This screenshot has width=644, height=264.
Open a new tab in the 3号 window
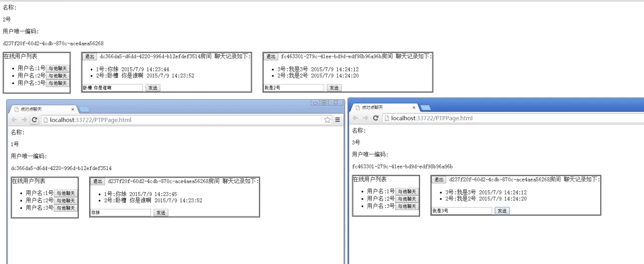click(x=425, y=107)
